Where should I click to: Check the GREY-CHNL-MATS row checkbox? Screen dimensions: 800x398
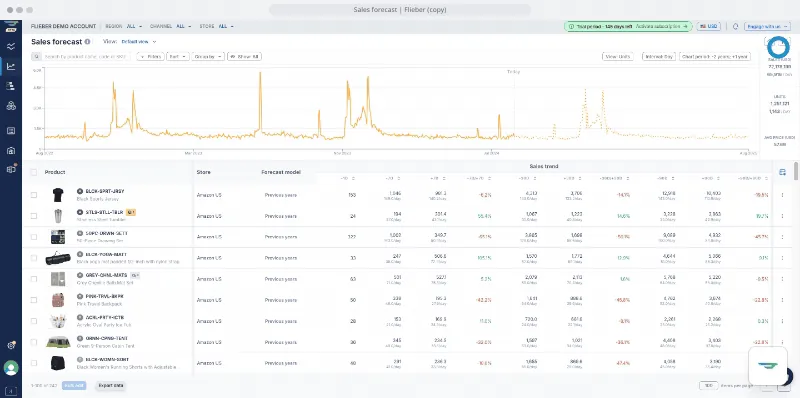click(x=34, y=279)
